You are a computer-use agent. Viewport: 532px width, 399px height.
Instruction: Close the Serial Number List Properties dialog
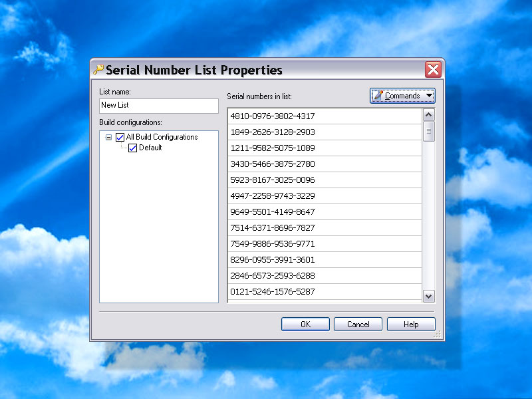[x=433, y=70]
